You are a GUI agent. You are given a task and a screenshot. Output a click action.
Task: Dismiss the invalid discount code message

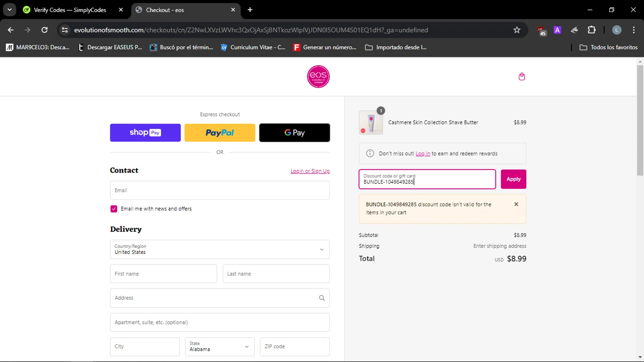pyautogui.click(x=516, y=204)
